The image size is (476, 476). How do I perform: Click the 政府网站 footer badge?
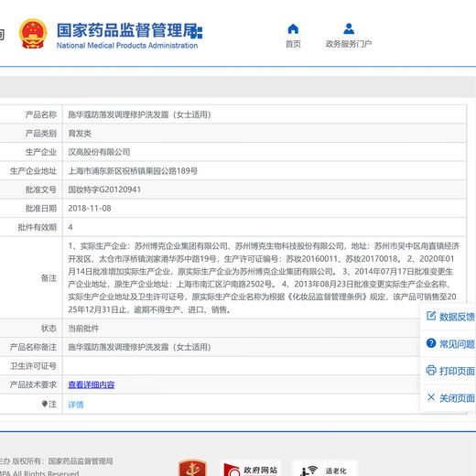[x=250, y=469]
